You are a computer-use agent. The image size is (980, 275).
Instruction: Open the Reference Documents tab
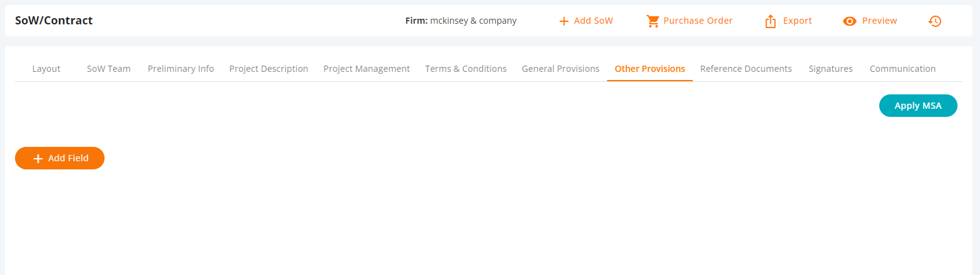point(746,69)
